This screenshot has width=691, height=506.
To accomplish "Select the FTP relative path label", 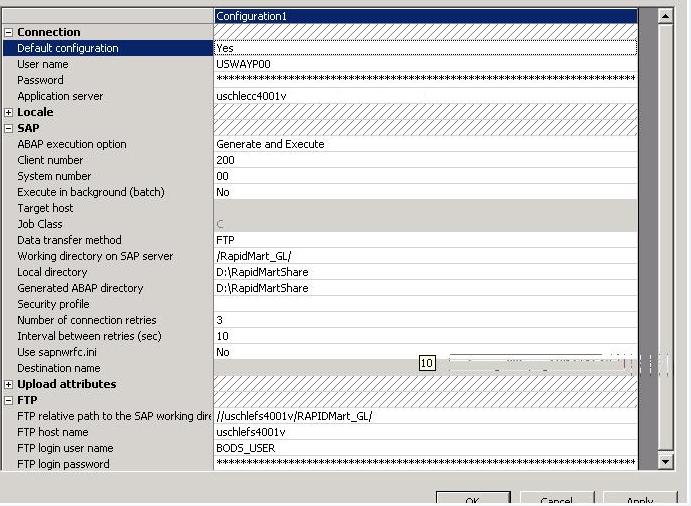I will (115, 416).
